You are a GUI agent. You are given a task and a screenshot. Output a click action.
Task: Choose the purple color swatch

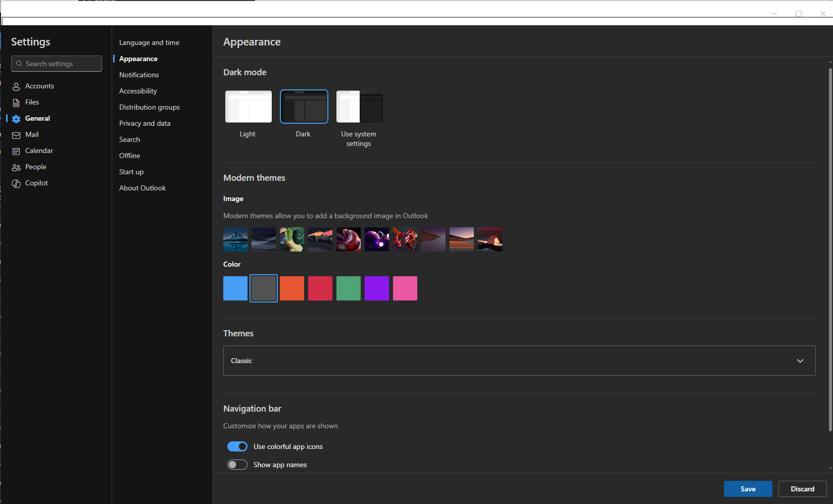point(377,288)
